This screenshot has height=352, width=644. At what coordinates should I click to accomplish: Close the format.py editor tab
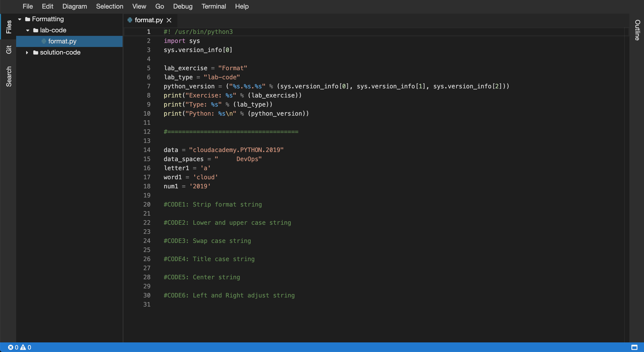(x=169, y=20)
